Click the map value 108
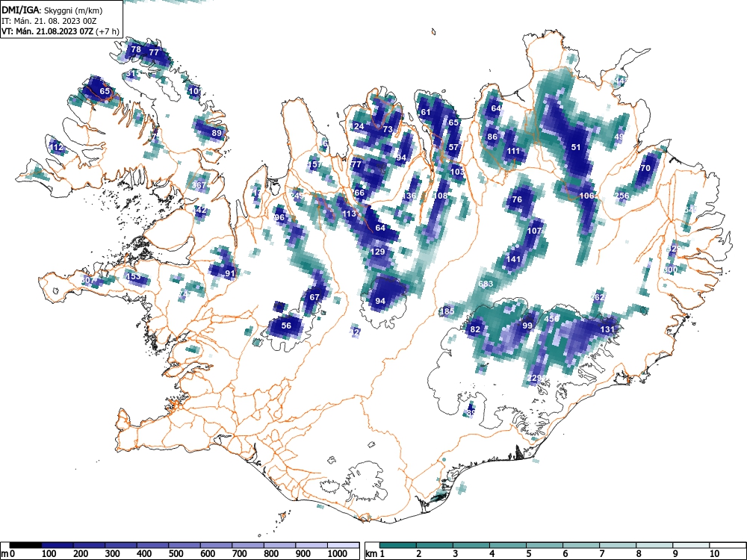This screenshot has width=747, height=560. 441,195
